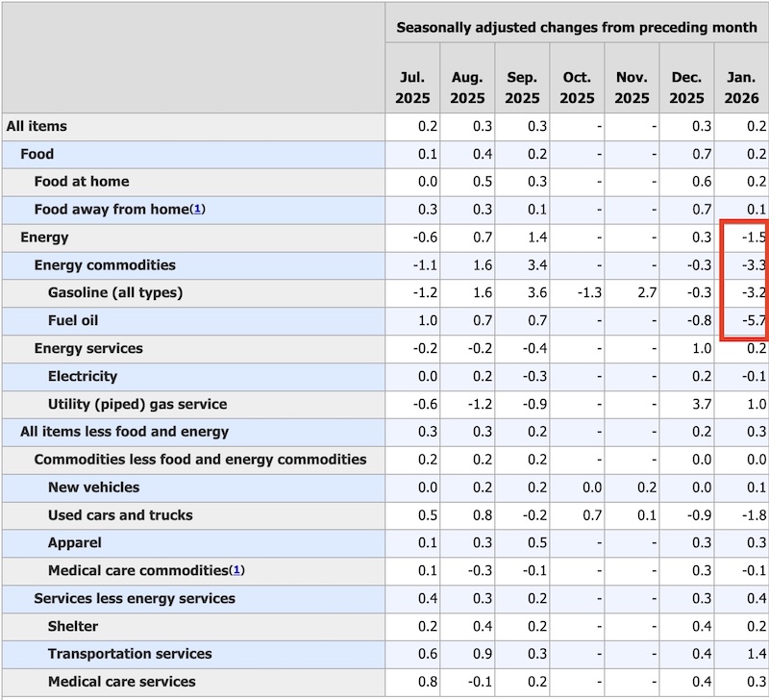Select Gasoline's November 2025 value 2.7
The height and width of the screenshot is (700, 769).
coord(645,292)
